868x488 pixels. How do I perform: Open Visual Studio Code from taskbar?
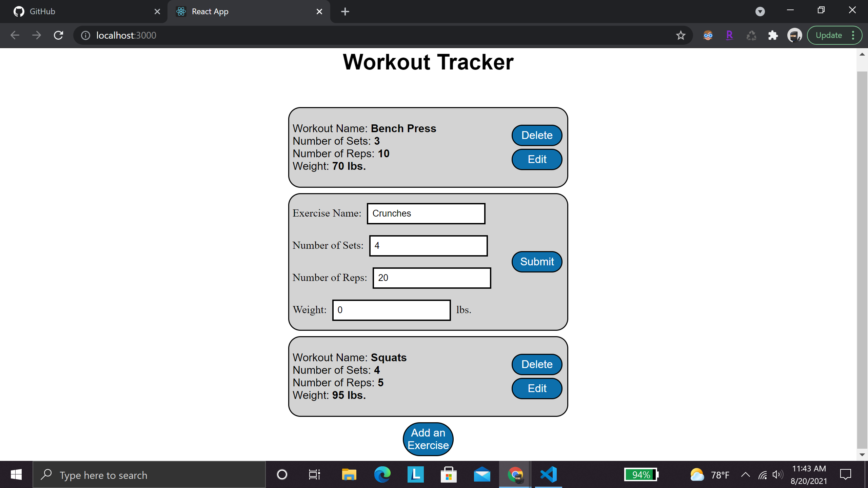point(548,474)
